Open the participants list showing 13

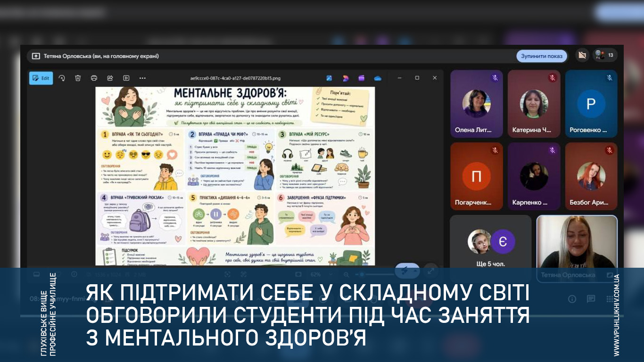click(605, 55)
